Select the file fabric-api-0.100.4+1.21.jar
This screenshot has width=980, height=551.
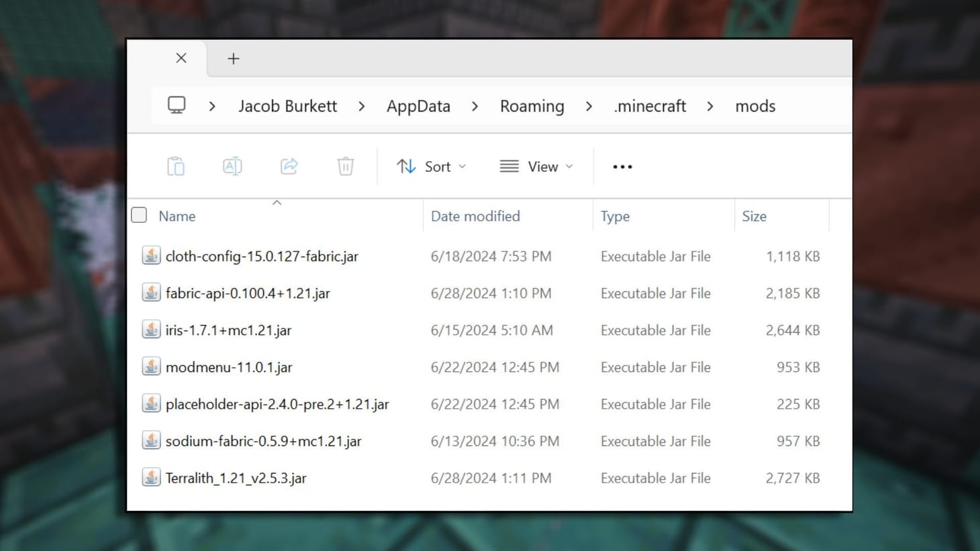point(248,293)
